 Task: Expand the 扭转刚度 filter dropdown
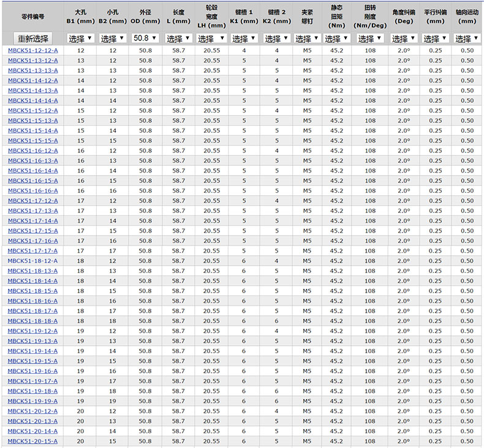(x=369, y=39)
